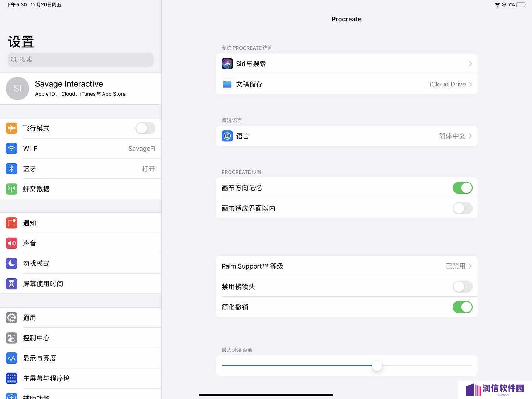
Task: Enable the 禁用慢镜头 switch
Action: [463, 287]
